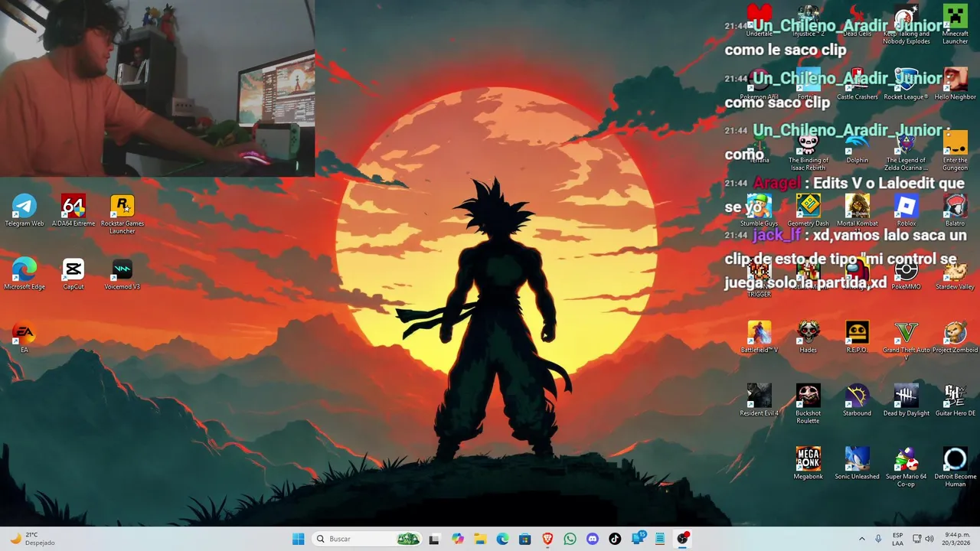Open the CapCut desktop icon
Screen dimensions: 980x551
pyautogui.click(x=73, y=274)
